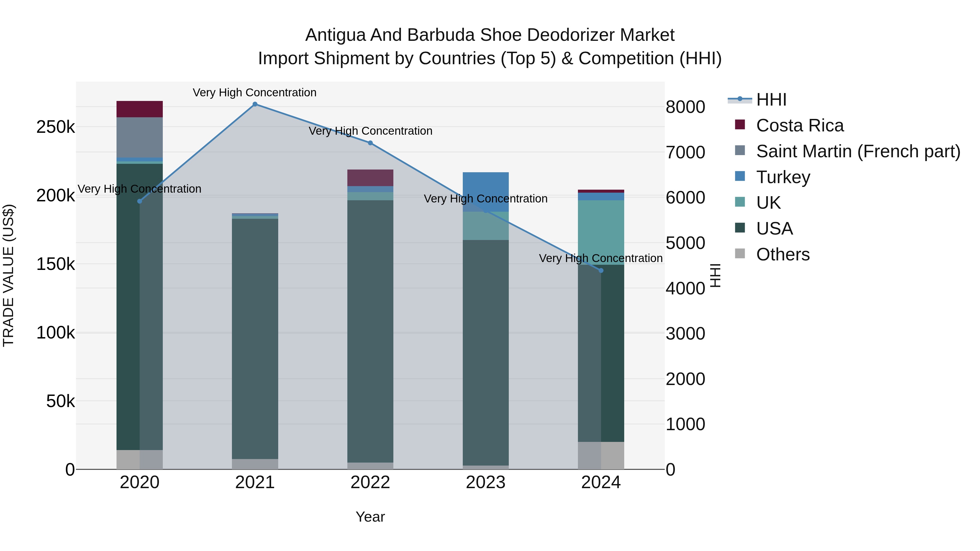
Task: Click the 2020 USA bar segment
Action: coord(140,307)
